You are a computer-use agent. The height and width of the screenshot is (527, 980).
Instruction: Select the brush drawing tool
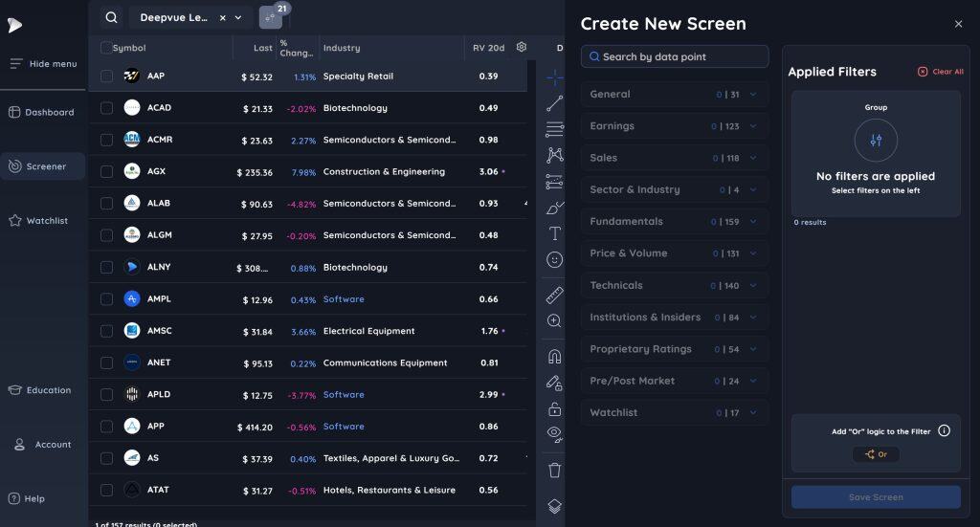click(554, 208)
